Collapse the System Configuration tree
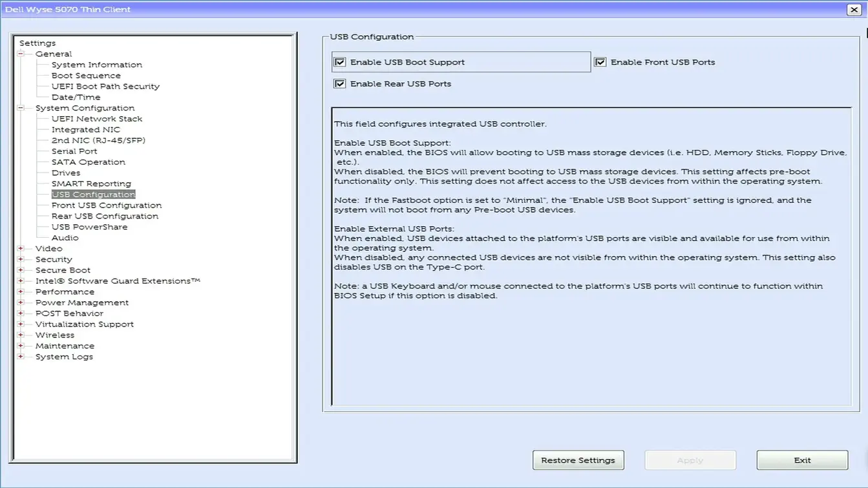 click(22, 107)
